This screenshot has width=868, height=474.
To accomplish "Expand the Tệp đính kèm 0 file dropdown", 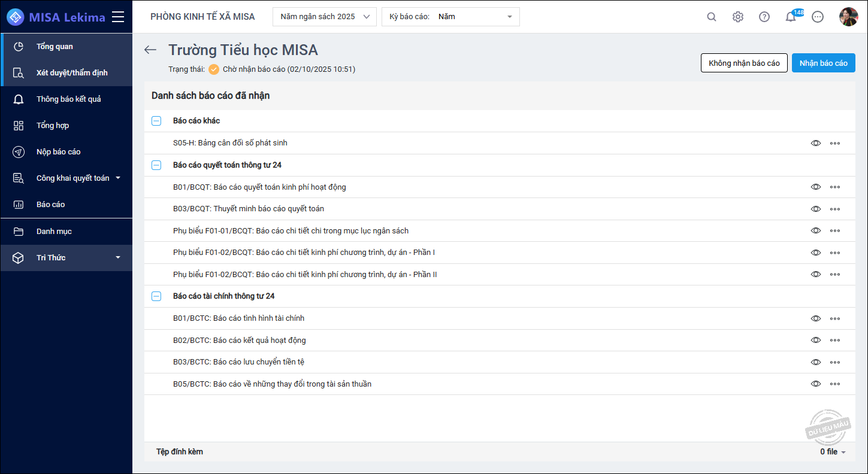I will [x=833, y=452].
